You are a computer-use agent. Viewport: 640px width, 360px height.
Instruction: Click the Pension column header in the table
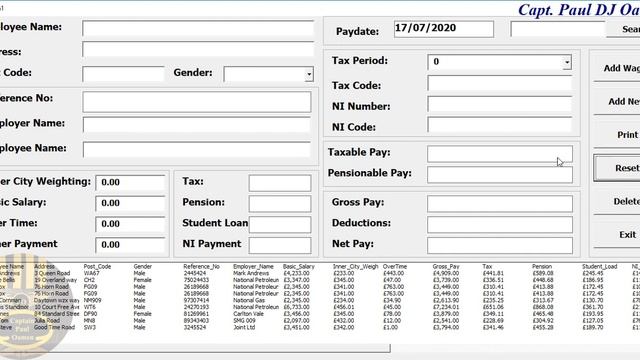pos(542,267)
